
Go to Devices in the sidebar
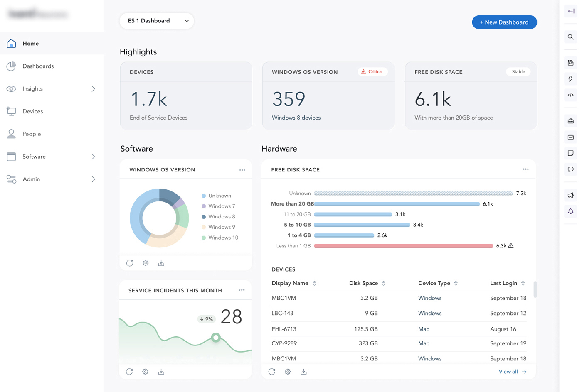pyautogui.click(x=32, y=111)
